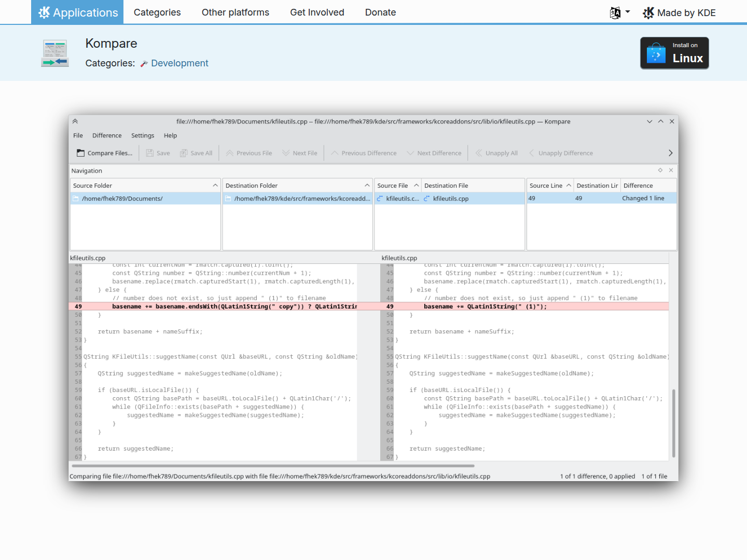Click the file icon beside source kfileutils.c...

(x=380, y=199)
